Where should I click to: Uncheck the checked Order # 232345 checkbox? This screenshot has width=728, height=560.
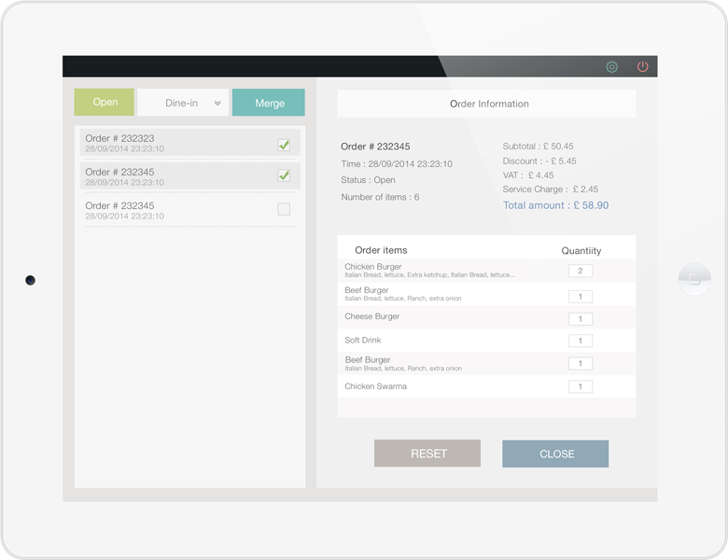coord(284,175)
